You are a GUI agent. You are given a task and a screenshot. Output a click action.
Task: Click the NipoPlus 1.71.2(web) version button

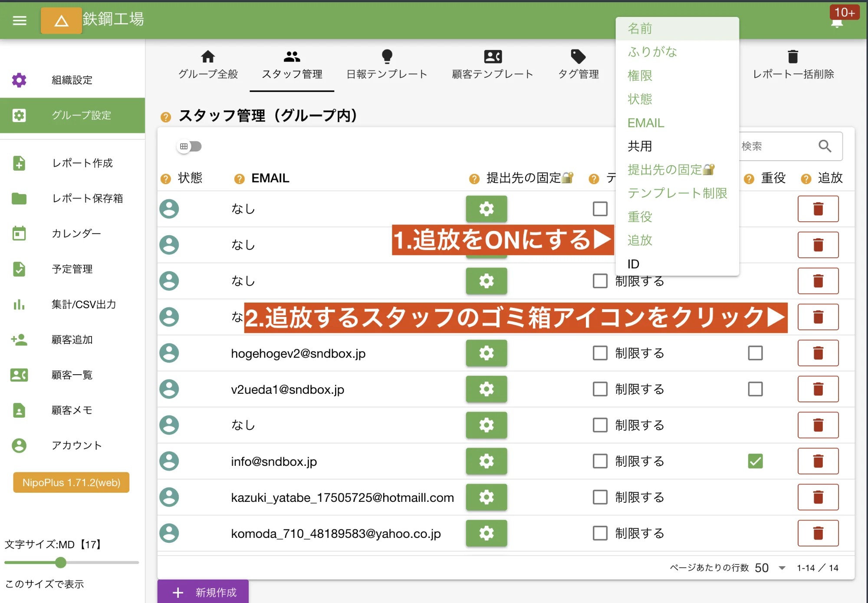pyautogui.click(x=71, y=482)
